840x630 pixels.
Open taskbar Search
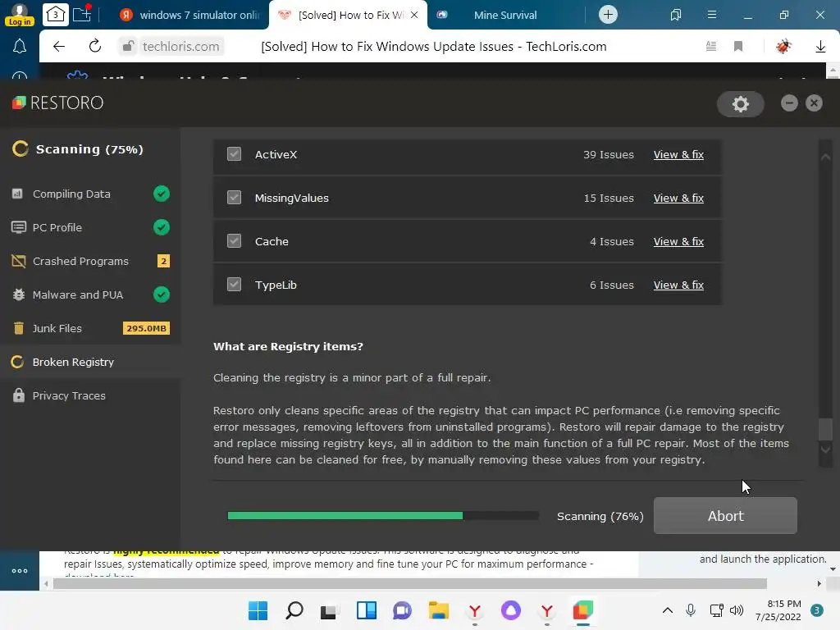click(294, 610)
